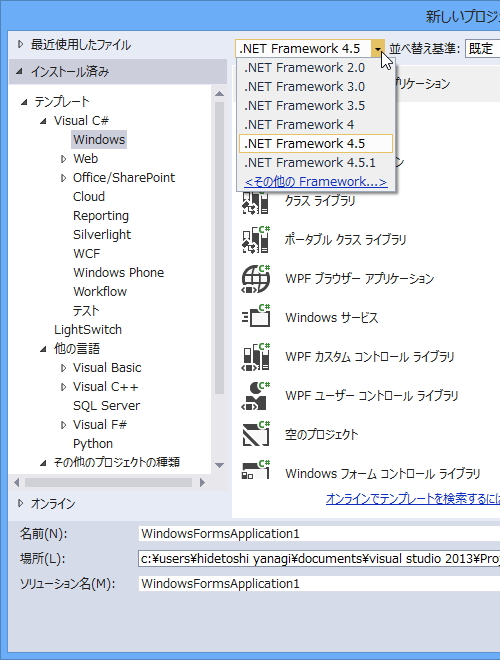
Task: Expand the 最近使用したファイル section
Action: tap(20, 44)
